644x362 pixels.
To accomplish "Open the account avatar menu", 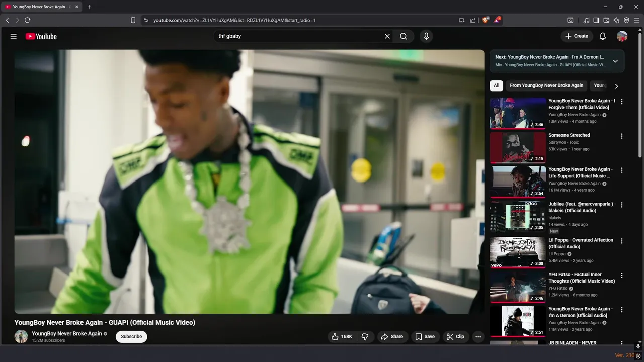I will tap(622, 36).
